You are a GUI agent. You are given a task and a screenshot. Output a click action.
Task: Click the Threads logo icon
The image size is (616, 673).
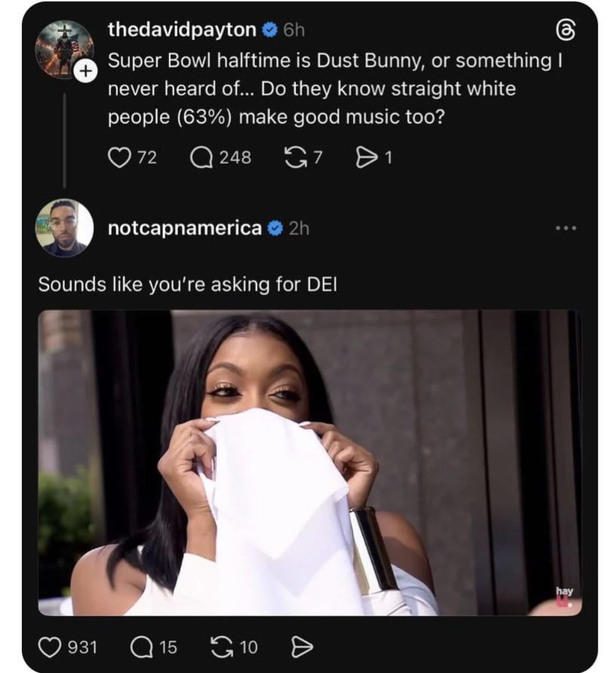click(566, 30)
